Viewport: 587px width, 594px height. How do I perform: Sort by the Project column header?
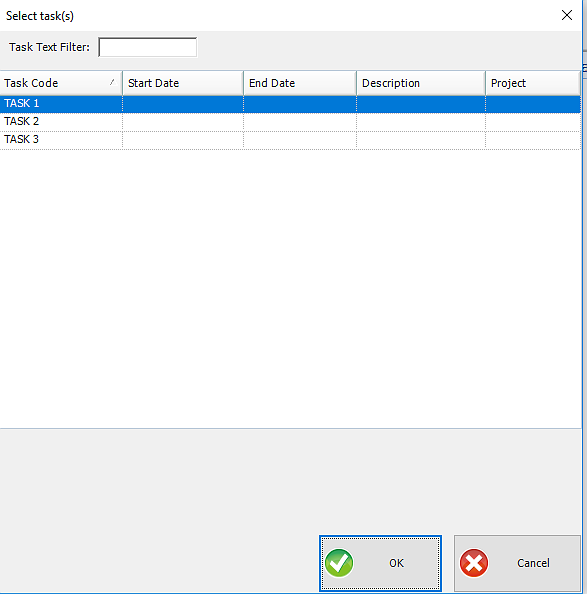coord(533,83)
